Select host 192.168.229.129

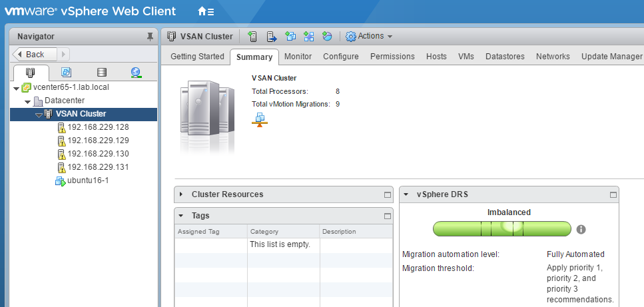point(98,141)
